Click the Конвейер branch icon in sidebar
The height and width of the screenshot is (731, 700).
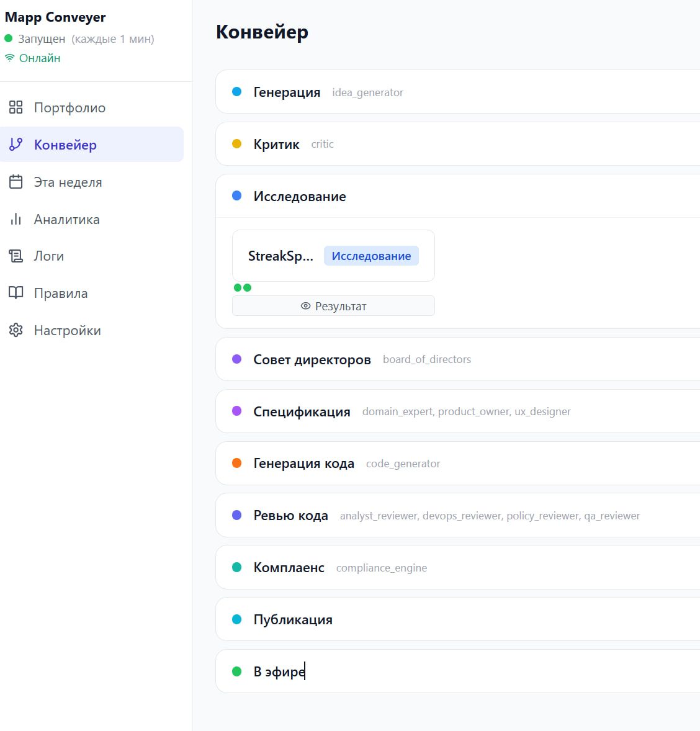16,145
